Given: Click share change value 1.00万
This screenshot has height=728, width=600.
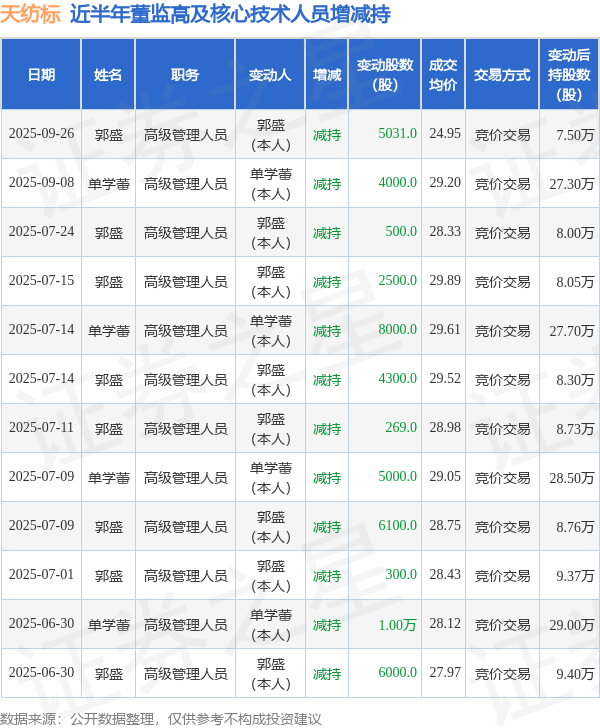Looking at the screenshot, I should click(x=398, y=625).
